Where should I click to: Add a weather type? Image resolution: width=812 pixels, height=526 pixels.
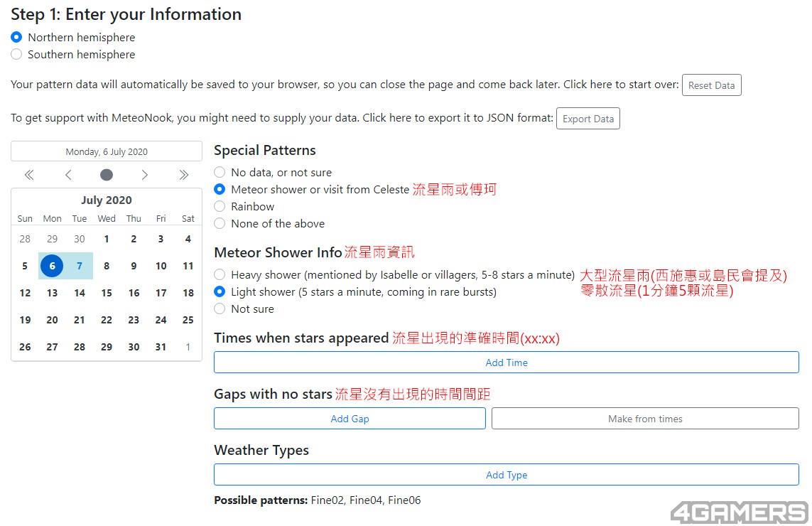coord(507,474)
